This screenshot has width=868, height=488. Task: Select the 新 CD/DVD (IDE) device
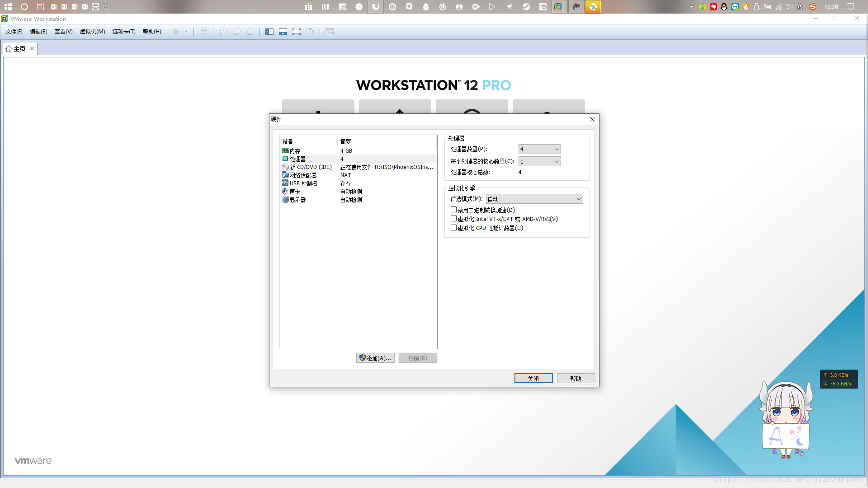point(310,167)
